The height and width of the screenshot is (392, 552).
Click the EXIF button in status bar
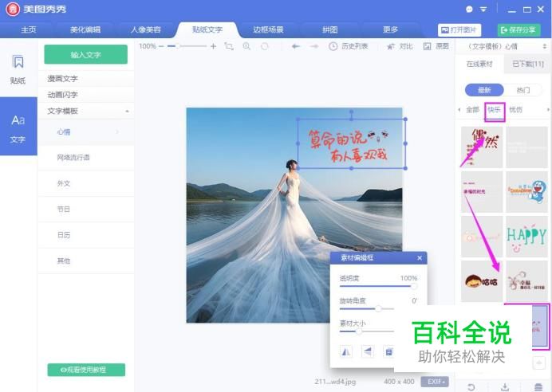pyautogui.click(x=435, y=382)
